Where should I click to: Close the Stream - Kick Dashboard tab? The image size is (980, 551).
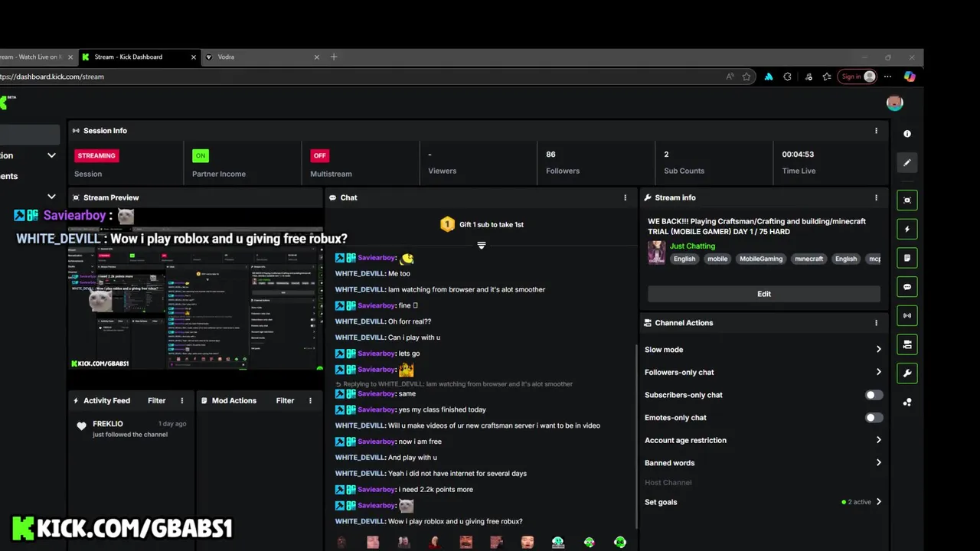click(194, 57)
